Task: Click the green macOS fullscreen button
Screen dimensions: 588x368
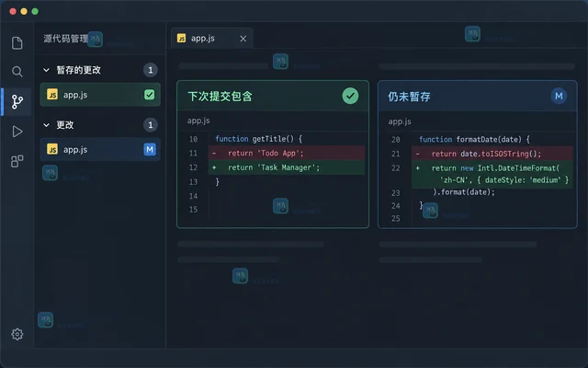Action: pyautogui.click(x=35, y=11)
